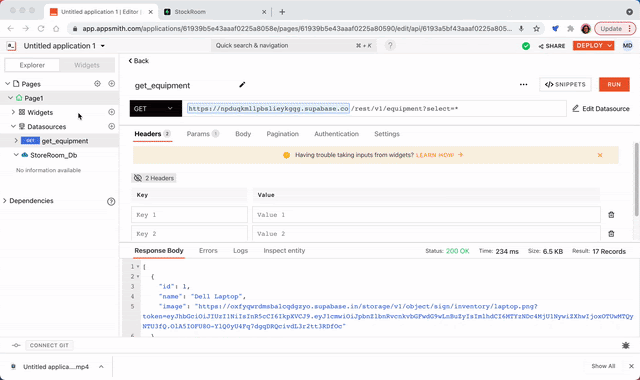Add a new page with plus icon
Image resolution: width=640 pixels, height=380 pixels.
[111, 84]
